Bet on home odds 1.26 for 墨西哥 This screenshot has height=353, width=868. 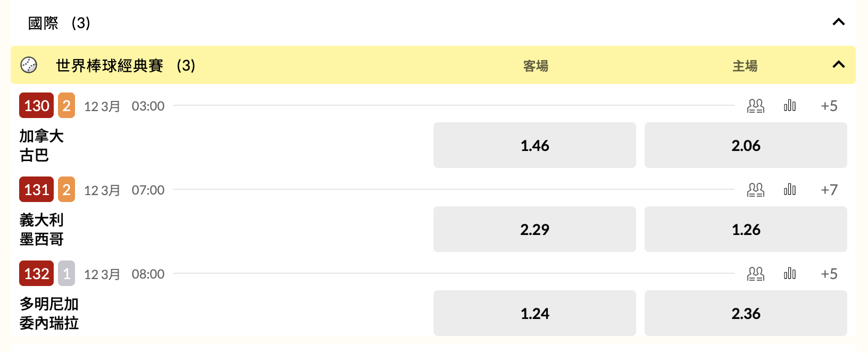pyautogui.click(x=746, y=229)
